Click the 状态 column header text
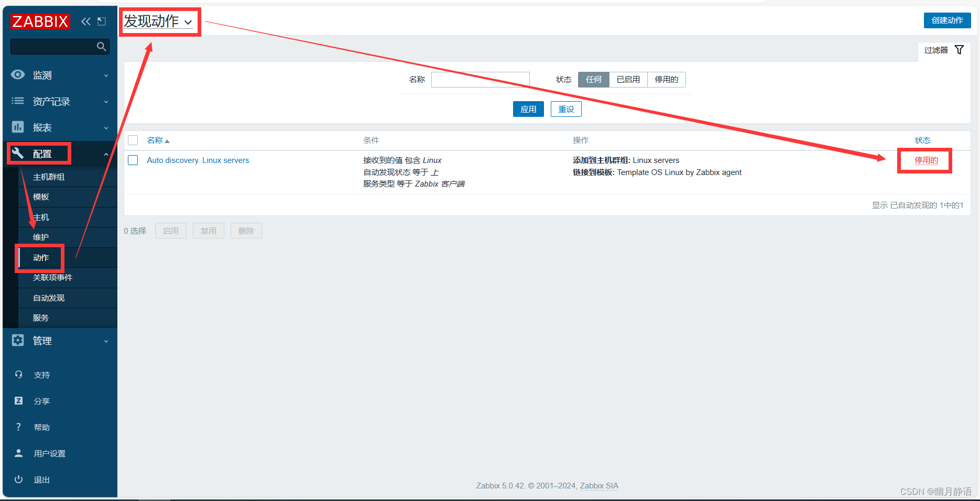The width and height of the screenshot is (980, 501). coord(922,140)
